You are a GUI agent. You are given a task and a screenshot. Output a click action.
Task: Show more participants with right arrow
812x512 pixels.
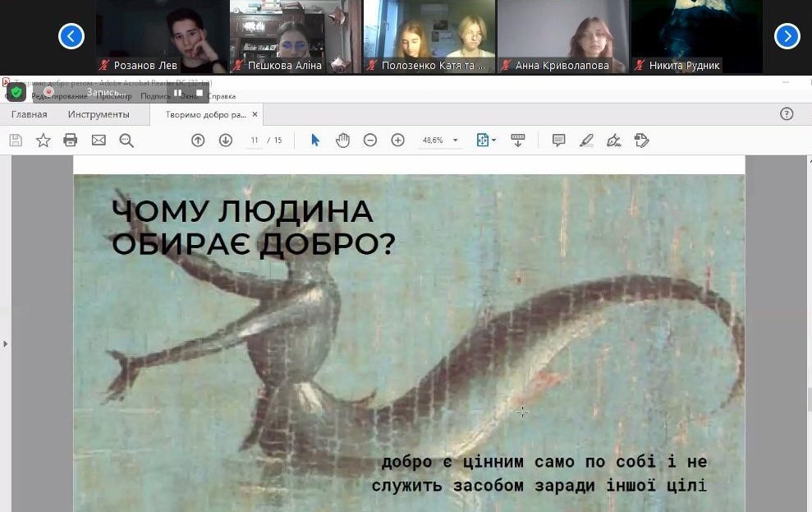click(787, 36)
